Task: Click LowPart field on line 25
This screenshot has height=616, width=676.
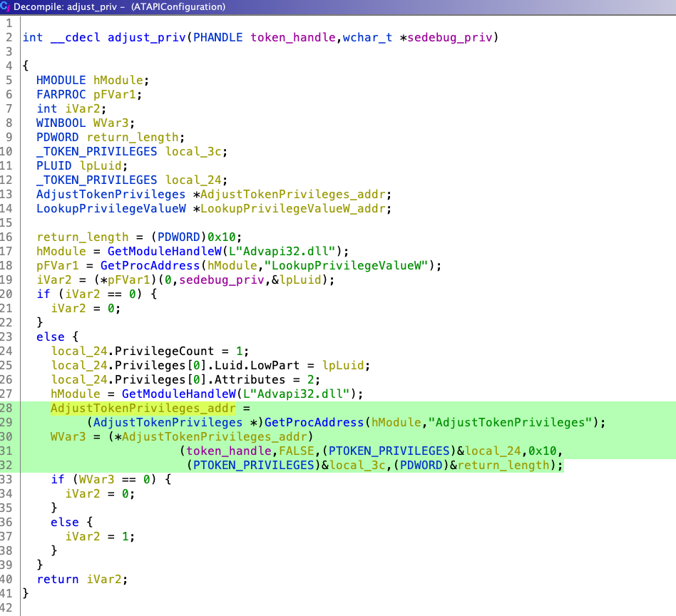Action: (275, 365)
